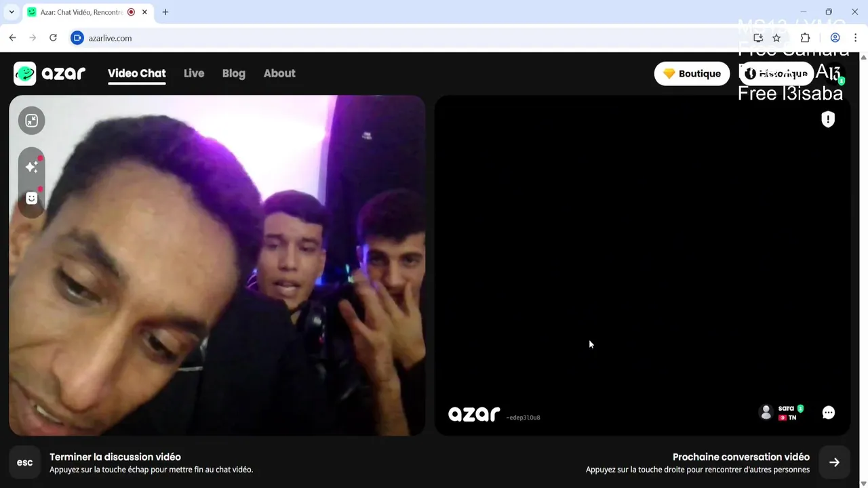Click the TN country flag label
The width and height of the screenshot is (868, 488).
tap(787, 418)
